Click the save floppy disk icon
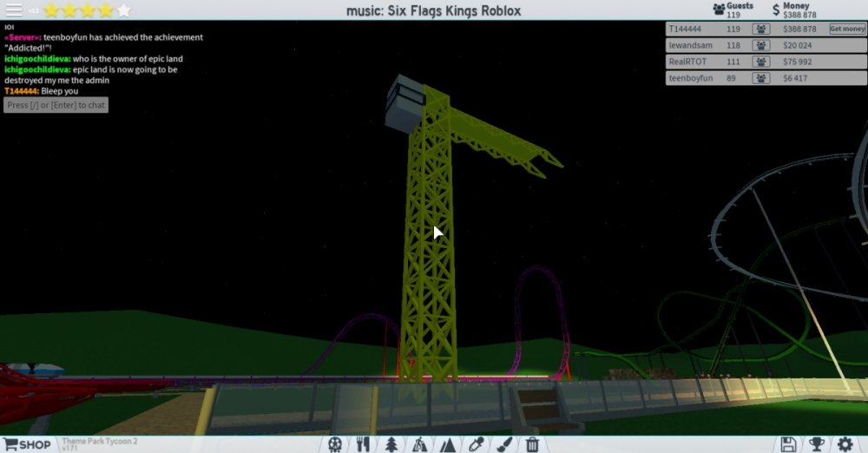This screenshot has height=453, width=868. coord(788,444)
